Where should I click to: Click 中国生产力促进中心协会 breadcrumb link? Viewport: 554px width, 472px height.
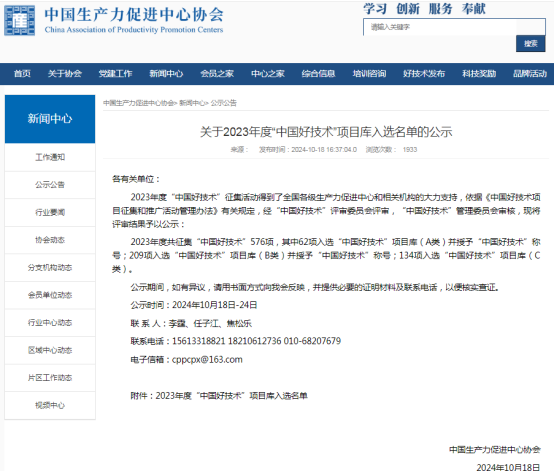[x=139, y=103]
